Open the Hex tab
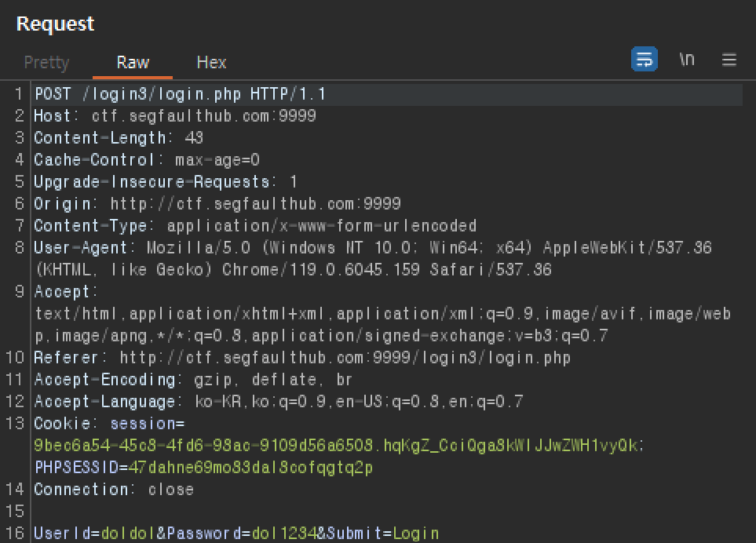The width and height of the screenshot is (756, 543). coord(211,62)
